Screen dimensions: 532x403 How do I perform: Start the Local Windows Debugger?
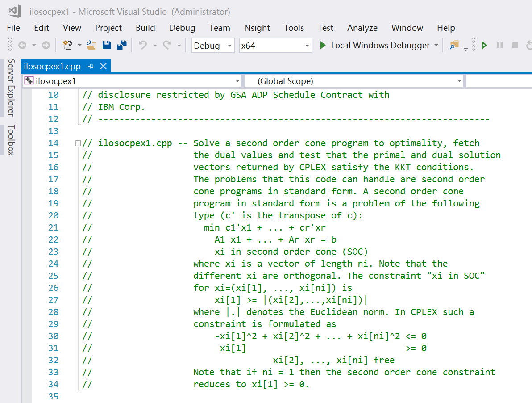point(375,45)
